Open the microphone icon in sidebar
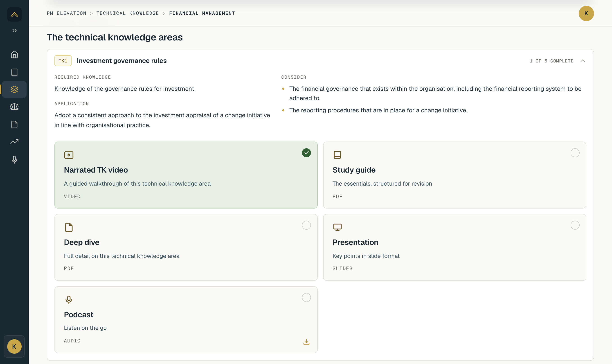Viewport: 612px width, 364px height. point(14,160)
